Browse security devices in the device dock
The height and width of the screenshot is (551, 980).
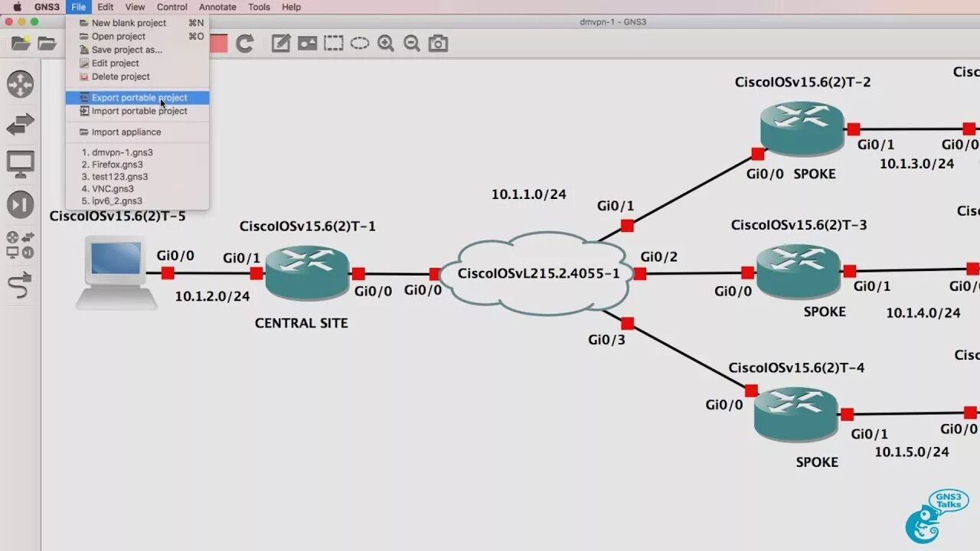[x=21, y=204]
